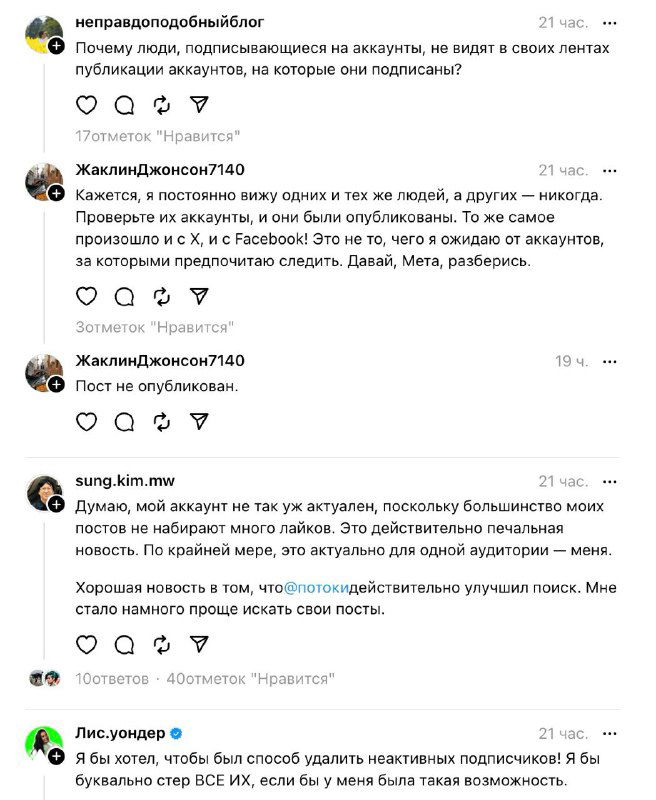Comment on неправдоподобныйблог's post
The height and width of the screenshot is (800, 656).
click(122, 102)
